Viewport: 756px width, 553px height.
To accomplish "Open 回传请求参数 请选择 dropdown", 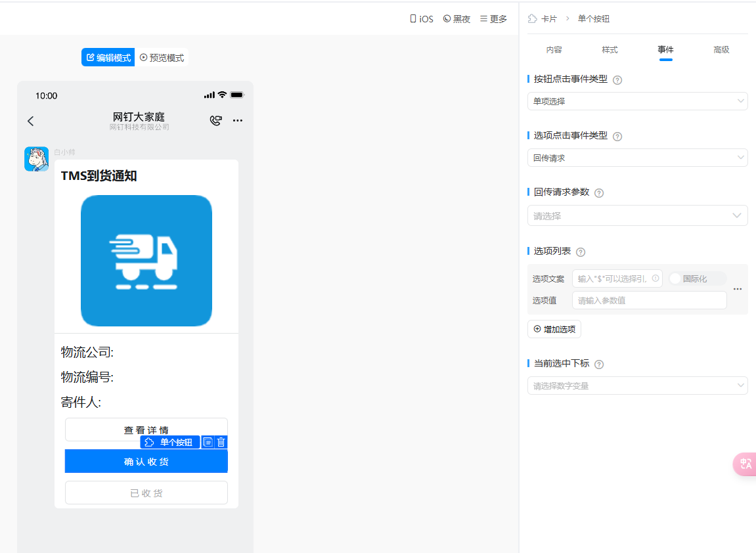I will (x=637, y=215).
